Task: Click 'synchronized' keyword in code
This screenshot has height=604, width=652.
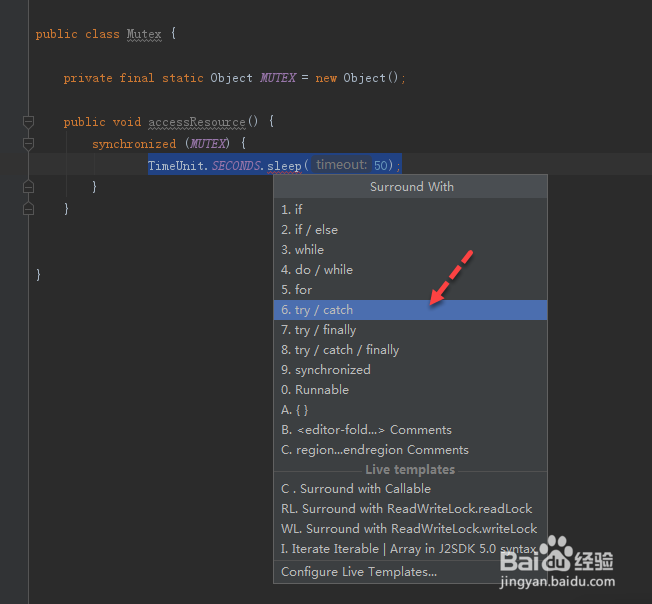Action: 134,144
